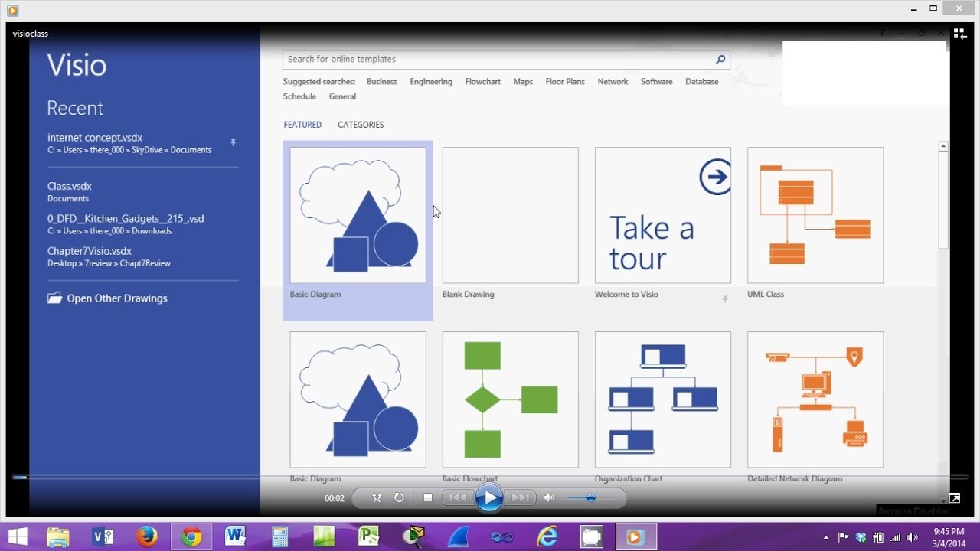The height and width of the screenshot is (551, 980).
Task: Open Visio from the taskbar
Action: point(103,536)
